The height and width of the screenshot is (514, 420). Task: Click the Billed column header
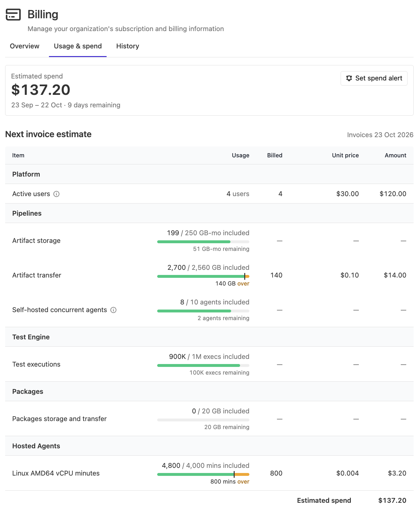275,155
